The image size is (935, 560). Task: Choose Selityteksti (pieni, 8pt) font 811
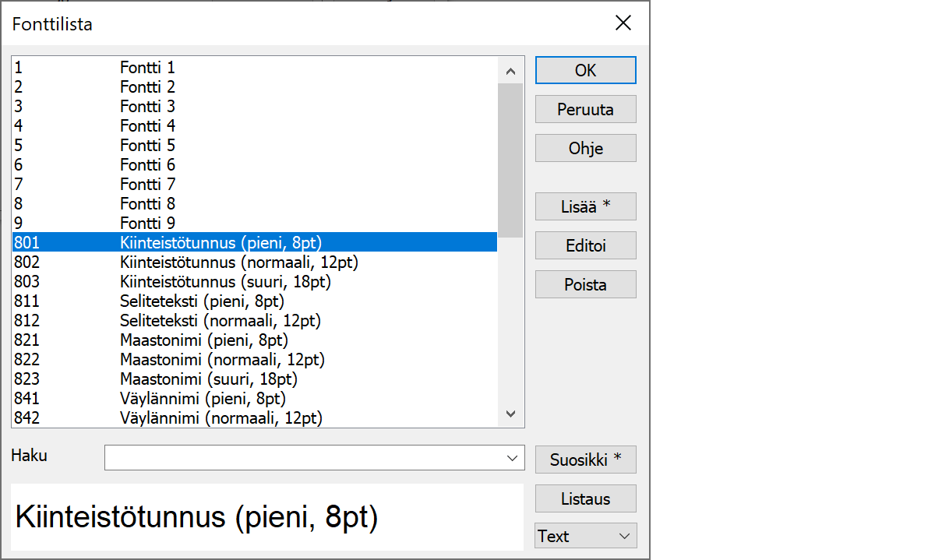point(201,301)
